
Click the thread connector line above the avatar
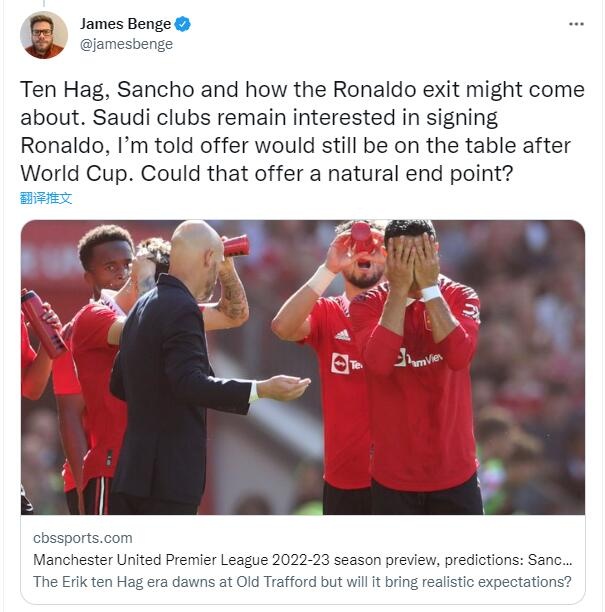tap(44, 3)
